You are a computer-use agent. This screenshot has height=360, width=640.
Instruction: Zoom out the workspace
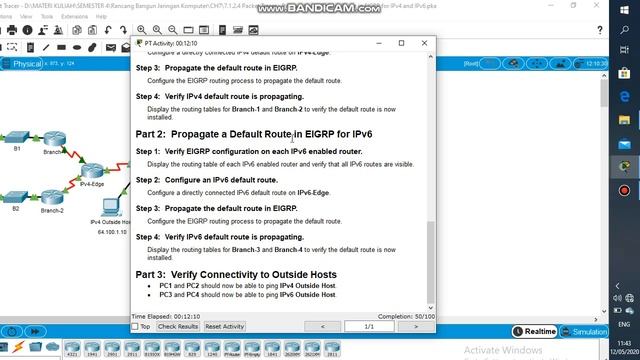click(x=173, y=30)
